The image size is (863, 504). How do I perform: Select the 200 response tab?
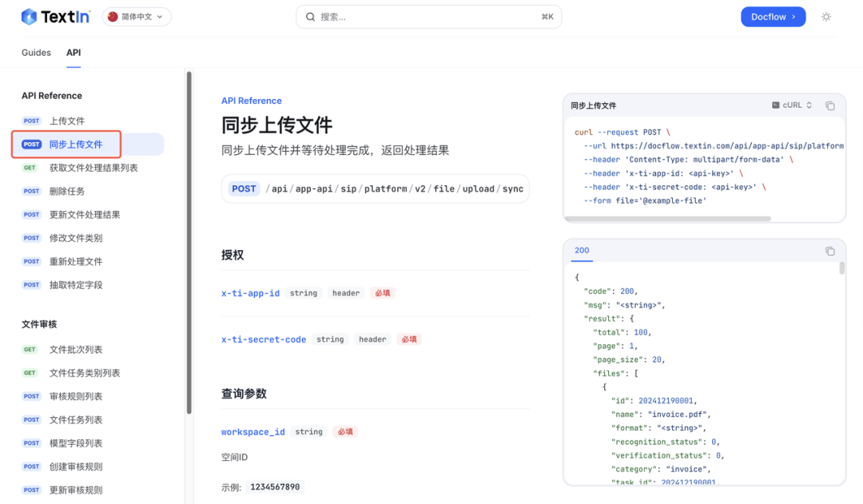click(582, 251)
